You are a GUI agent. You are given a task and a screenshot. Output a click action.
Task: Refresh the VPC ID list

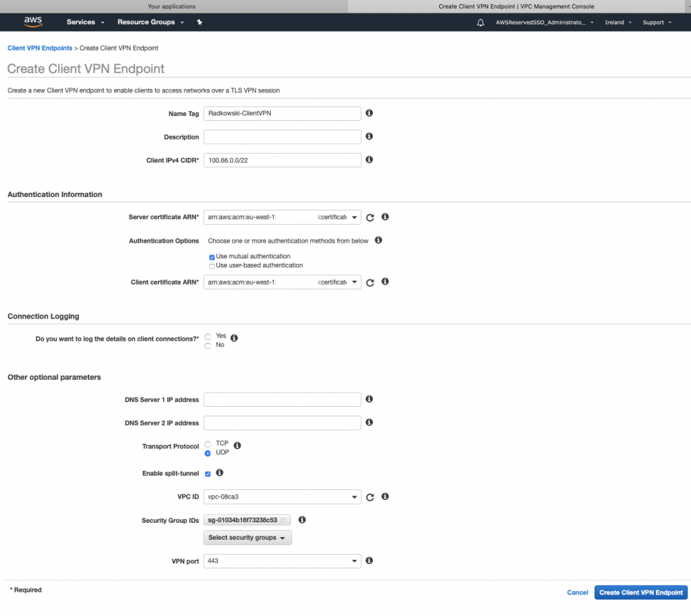(x=370, y=497)
